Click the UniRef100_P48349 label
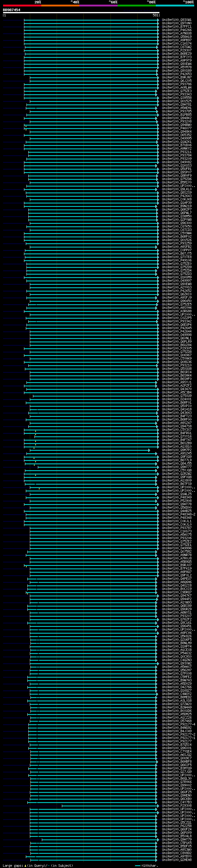Screen dimensions: 197x868 [177, 497]
